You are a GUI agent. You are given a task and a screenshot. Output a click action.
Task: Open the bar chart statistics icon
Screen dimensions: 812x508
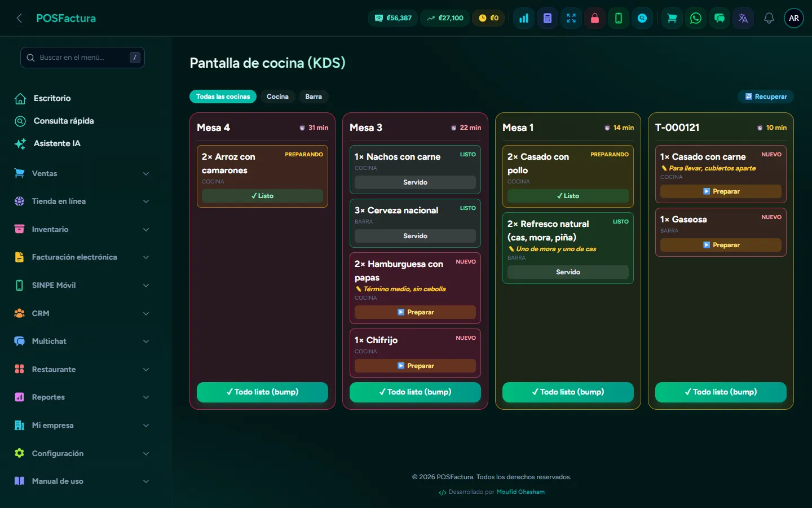[x=524, y=18]
